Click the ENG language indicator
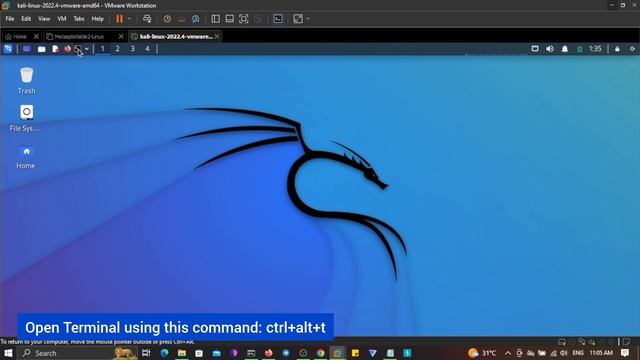The image size is (640, 360). 578,353
